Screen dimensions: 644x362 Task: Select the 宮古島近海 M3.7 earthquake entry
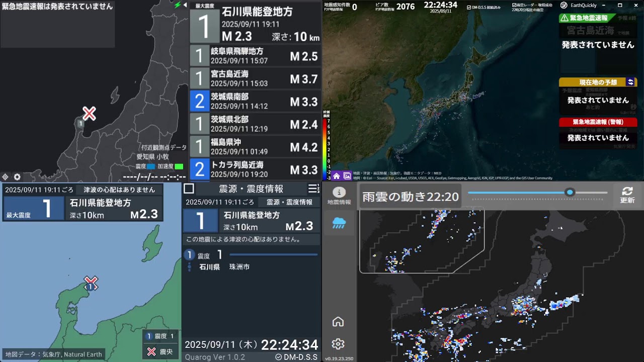point(255,78)
